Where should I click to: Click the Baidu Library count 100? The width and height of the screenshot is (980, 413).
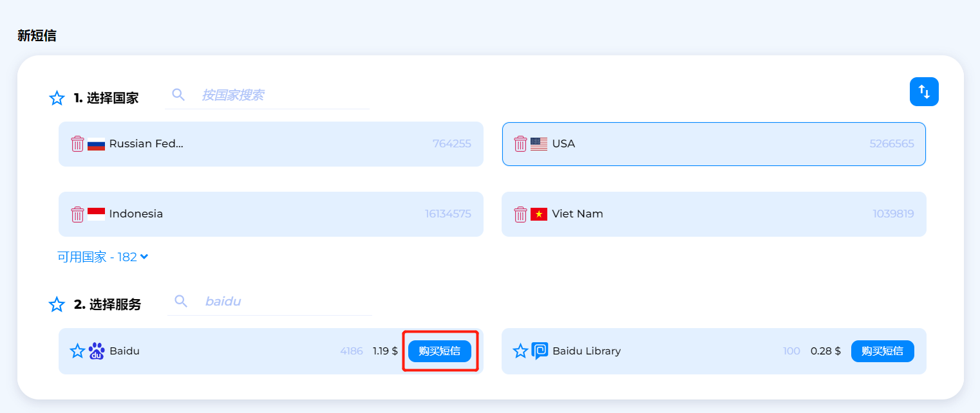pyautogui.click(x=791, y=351)
